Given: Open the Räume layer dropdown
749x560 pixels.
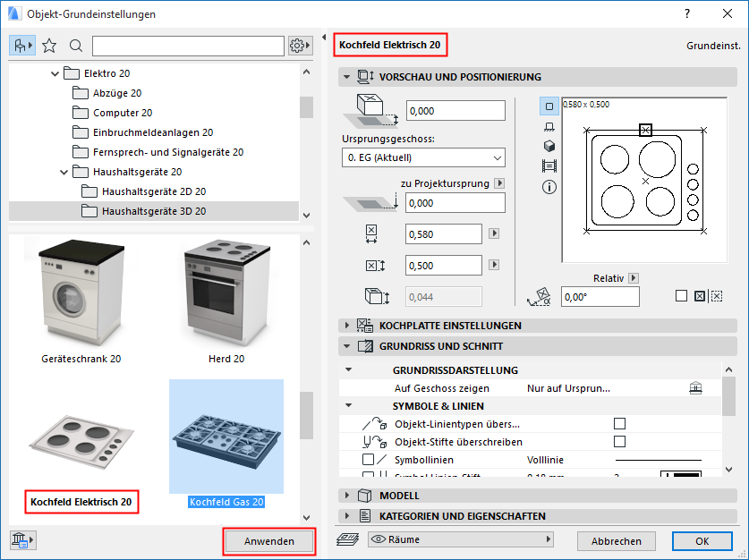Looking at the screenshot, I should click(461, 539).
